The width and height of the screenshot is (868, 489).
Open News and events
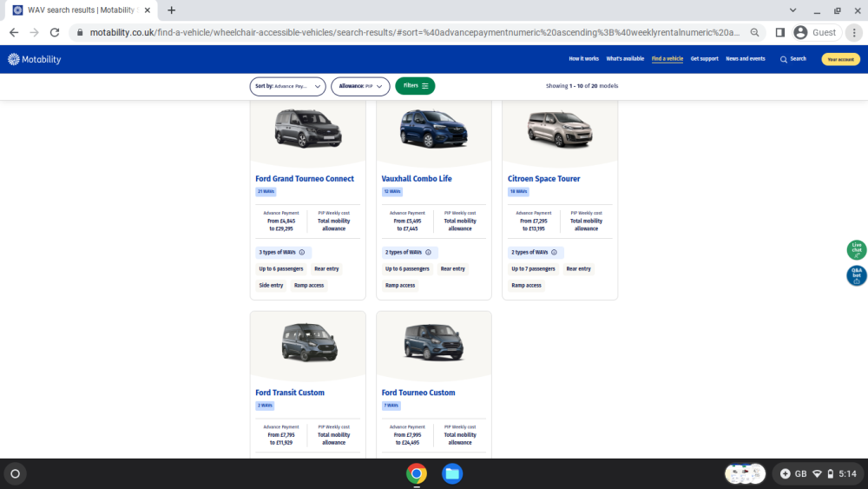point(745,59)
